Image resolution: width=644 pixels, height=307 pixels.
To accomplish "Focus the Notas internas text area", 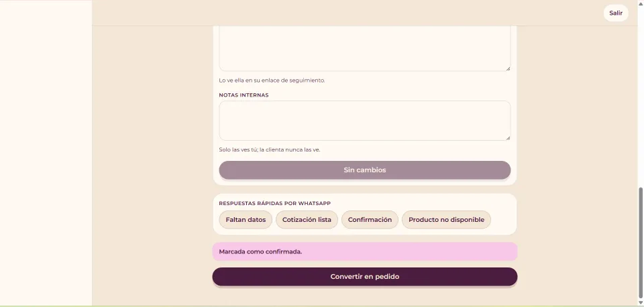I will [x=365, y=121].
